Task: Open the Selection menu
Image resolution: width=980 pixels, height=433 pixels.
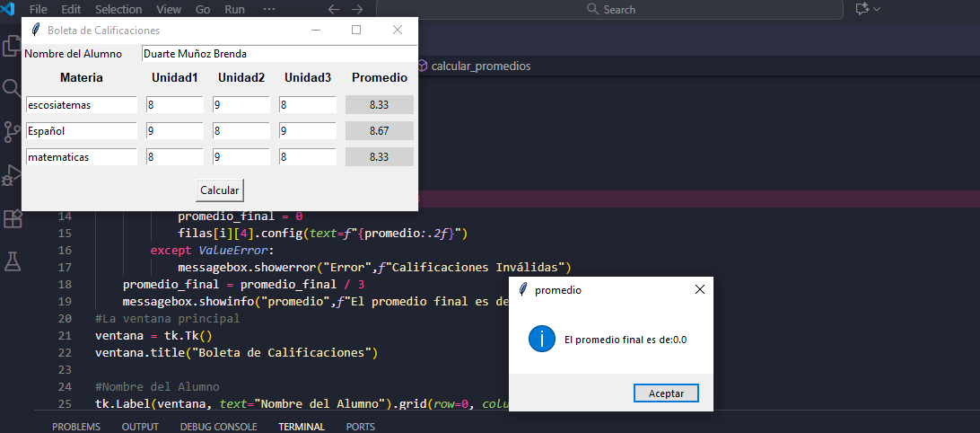Action: click(118, 9)
